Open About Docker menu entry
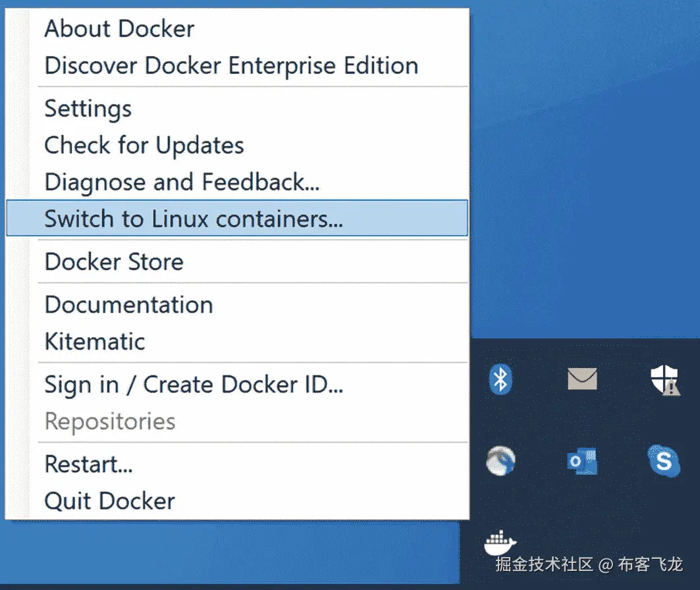Screen dimensions: 700x590 point(237,28)
